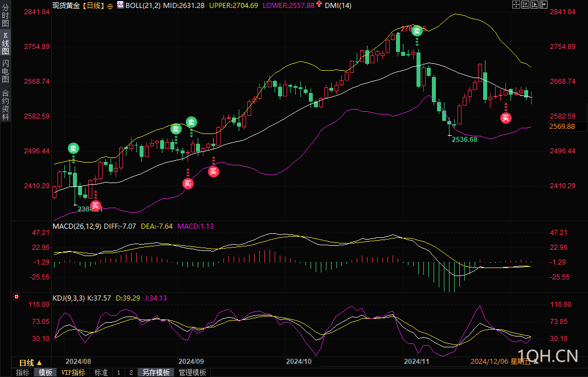Select the 指标 tab at bottom

[23, 372]
